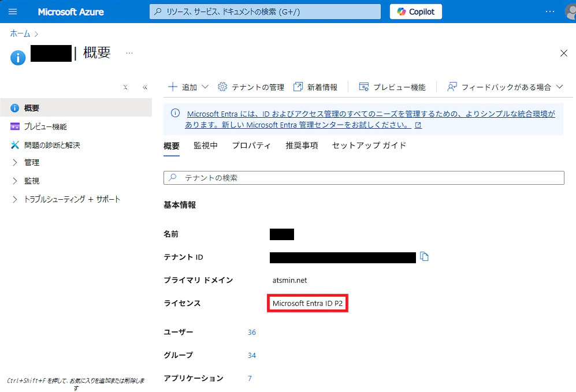Open the 追加 dropdown chevron
576x392 pixels.
205,87
